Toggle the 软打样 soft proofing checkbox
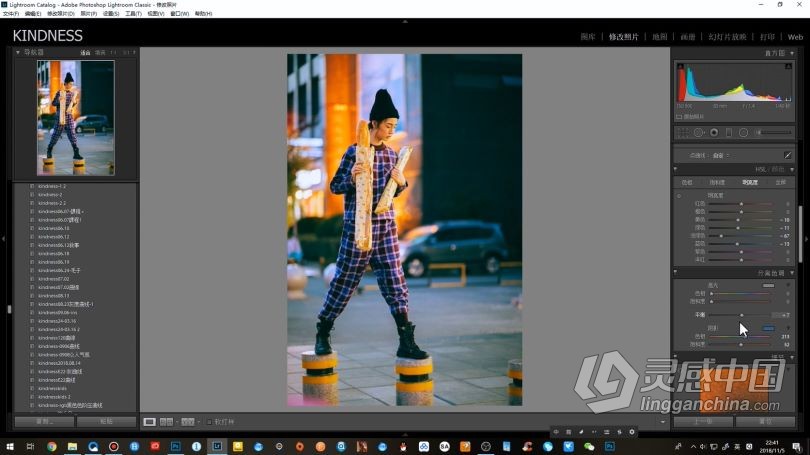 coord(209,422)
